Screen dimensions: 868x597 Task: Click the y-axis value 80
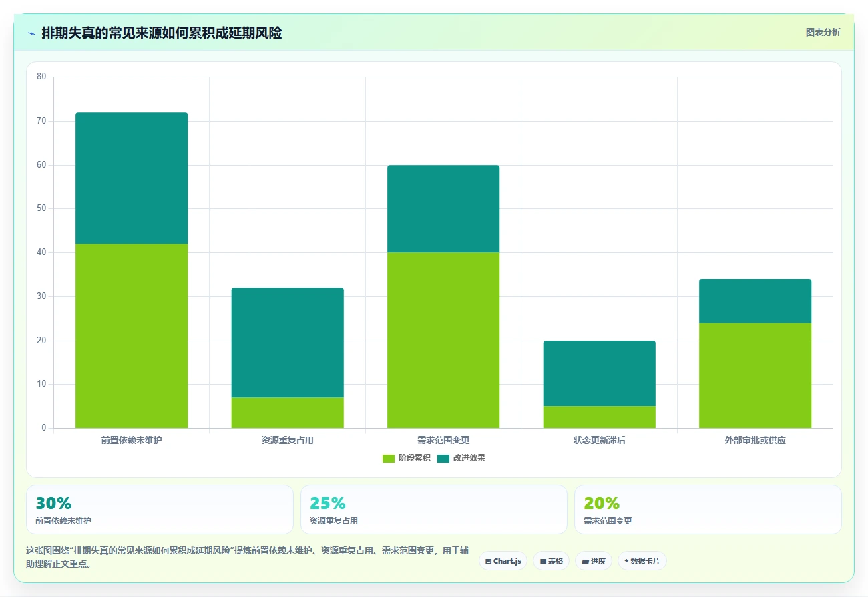pos(41,77)
